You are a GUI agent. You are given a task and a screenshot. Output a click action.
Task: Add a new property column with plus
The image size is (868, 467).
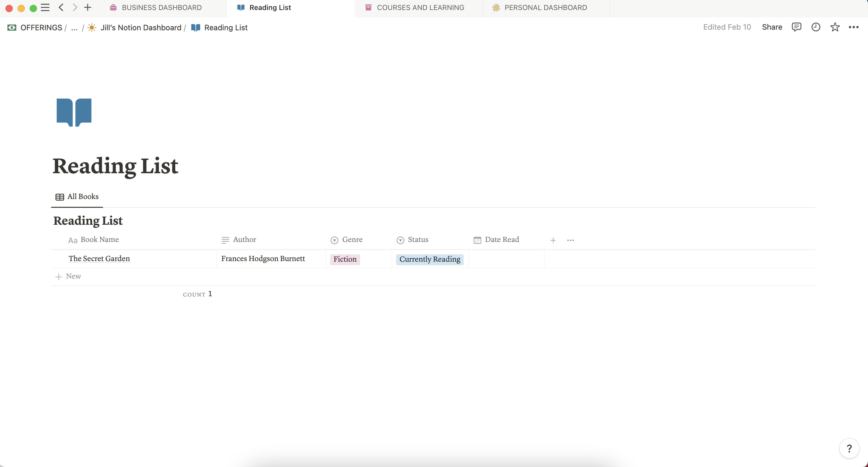553,240
